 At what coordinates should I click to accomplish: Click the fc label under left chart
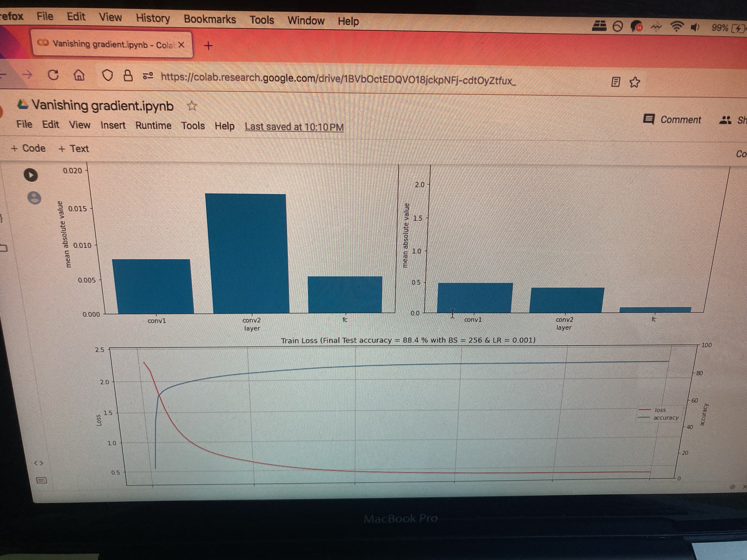coord(345,319)
